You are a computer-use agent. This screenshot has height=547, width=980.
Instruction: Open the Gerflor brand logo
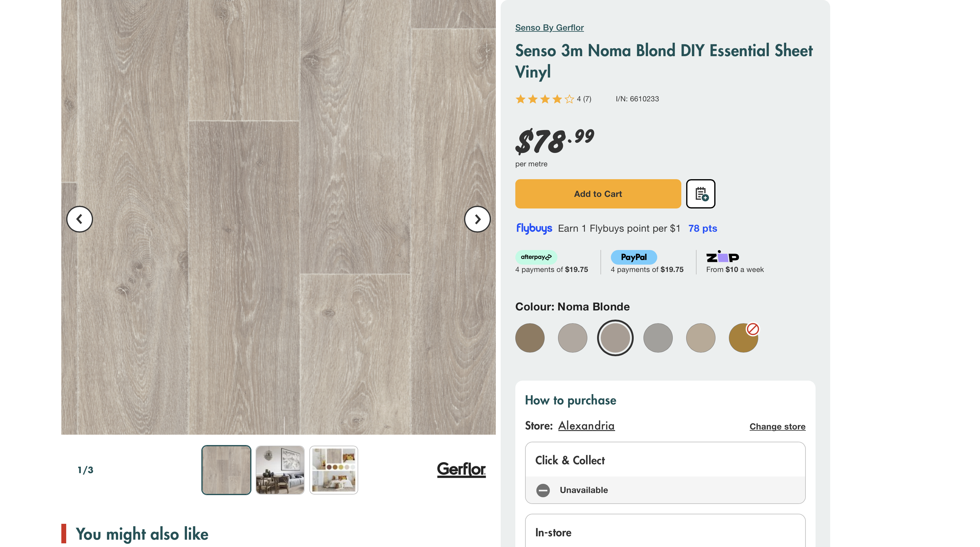(461, 469)
